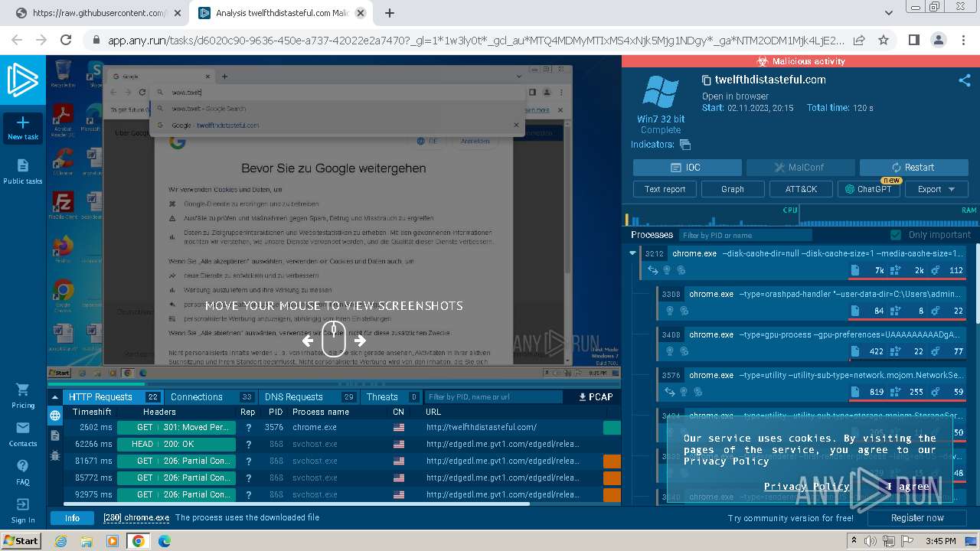The width and height of the screenshot is (980, 551).
Task: Toggle the browser side panel
Action: [914, 40]
